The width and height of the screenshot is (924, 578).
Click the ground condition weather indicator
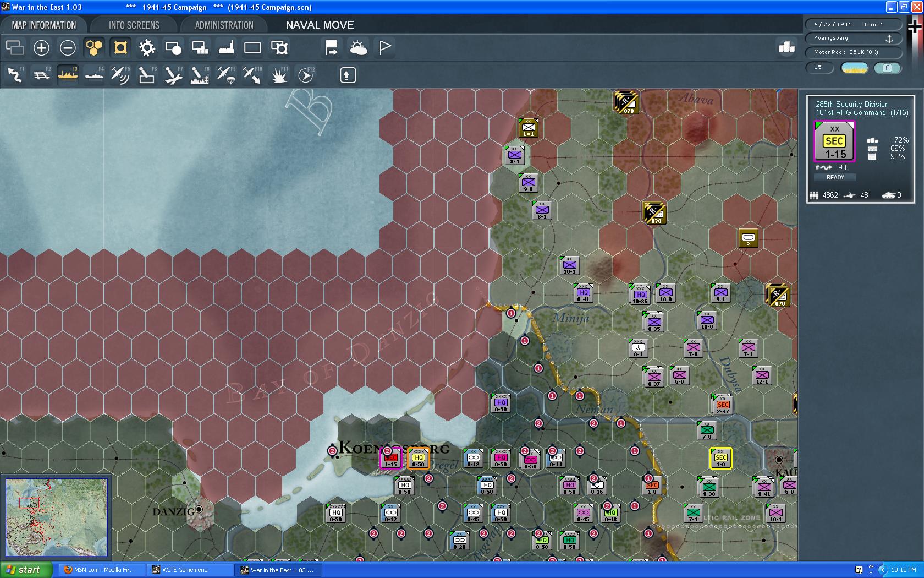point(855,68)
